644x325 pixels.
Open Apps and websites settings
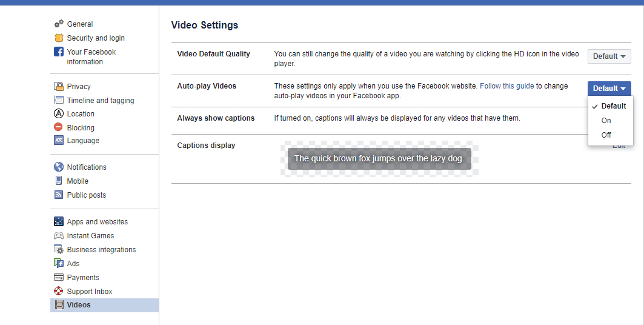tap(98, 222)
